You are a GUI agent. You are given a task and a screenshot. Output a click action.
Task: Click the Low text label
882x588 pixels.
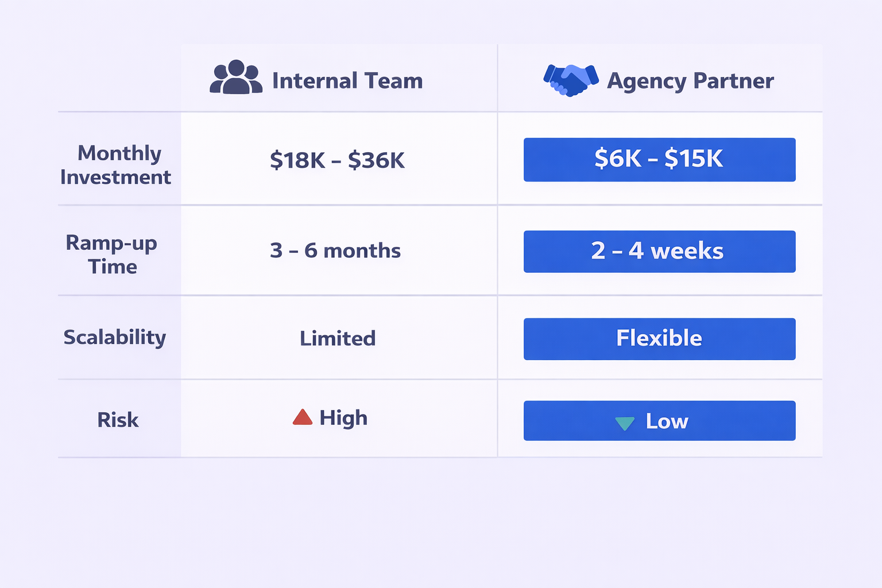pos(667,421)
